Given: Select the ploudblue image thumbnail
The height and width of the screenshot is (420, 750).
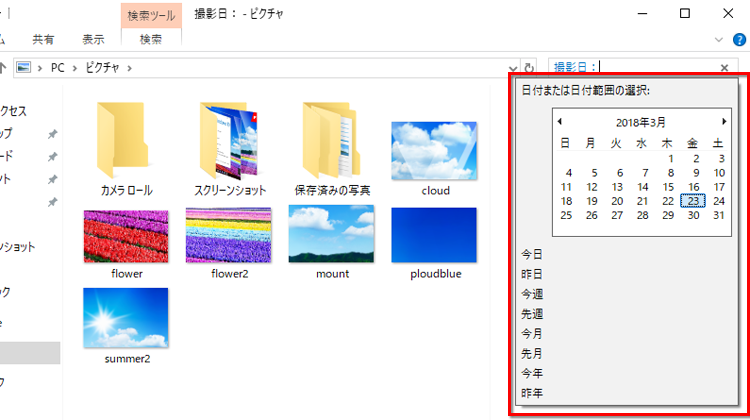Looking at the screenshot, I should (434, 235).
